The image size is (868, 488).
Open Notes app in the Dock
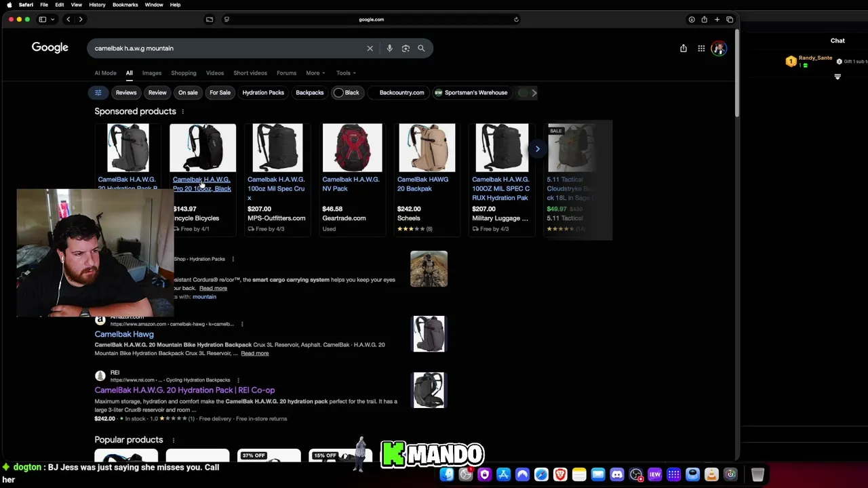[x=578, y=474]
